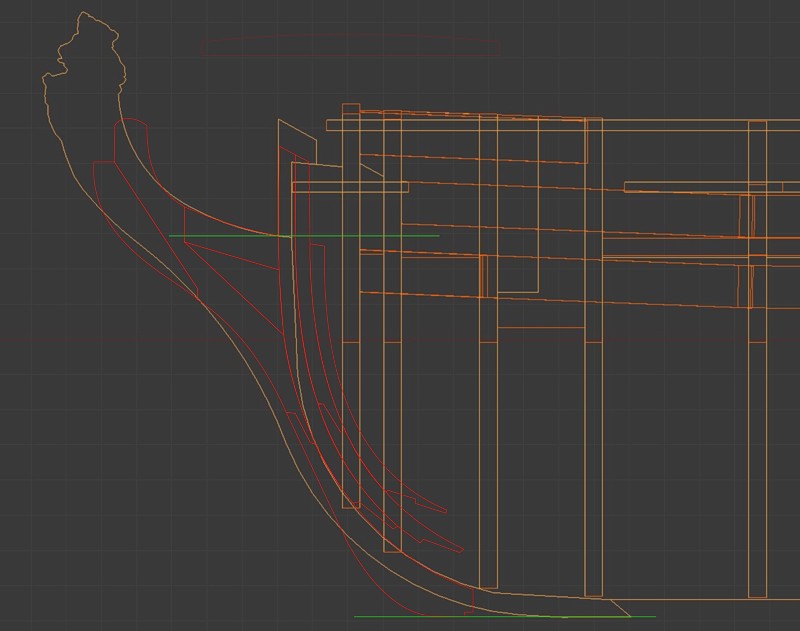Select the second vertical post from the left
Screen dimensions: 800x631
(x=392, y=400)
